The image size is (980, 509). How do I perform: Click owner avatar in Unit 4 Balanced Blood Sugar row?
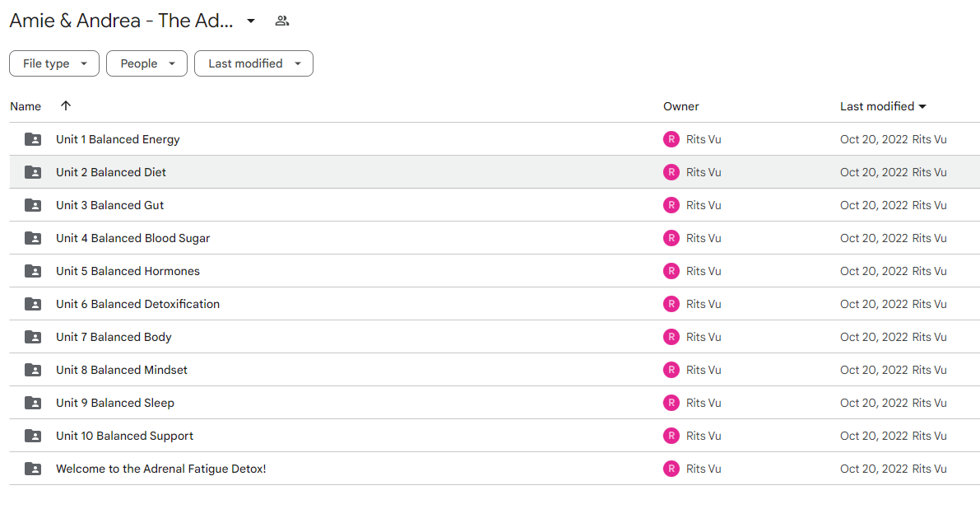(x=671, y=238)
